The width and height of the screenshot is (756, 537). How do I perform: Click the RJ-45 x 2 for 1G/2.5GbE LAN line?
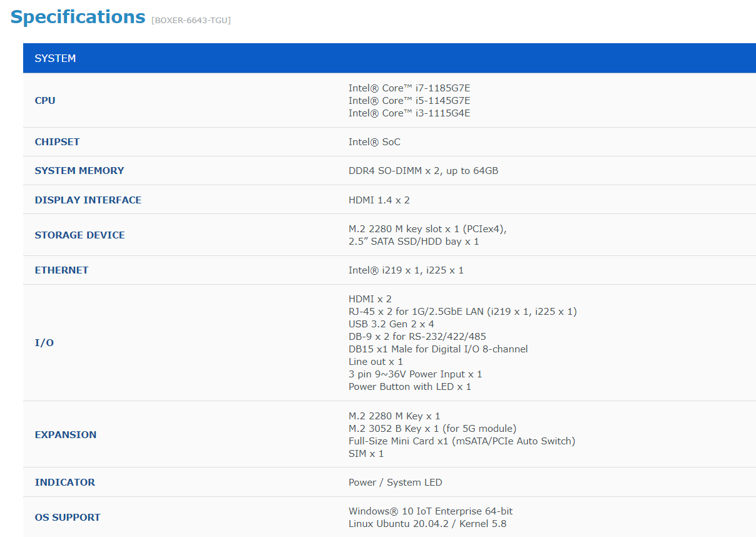(462, 312)
